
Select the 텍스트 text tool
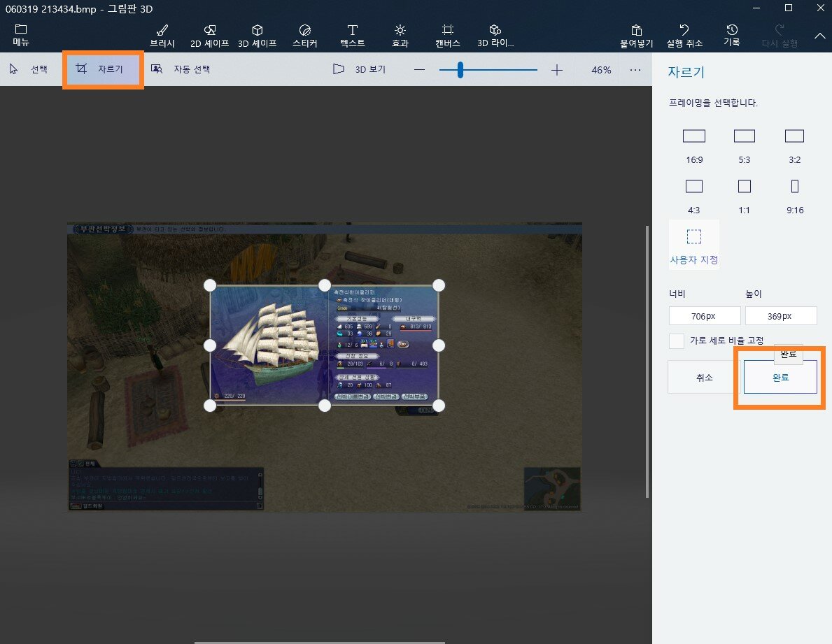[x=353, y=36]
